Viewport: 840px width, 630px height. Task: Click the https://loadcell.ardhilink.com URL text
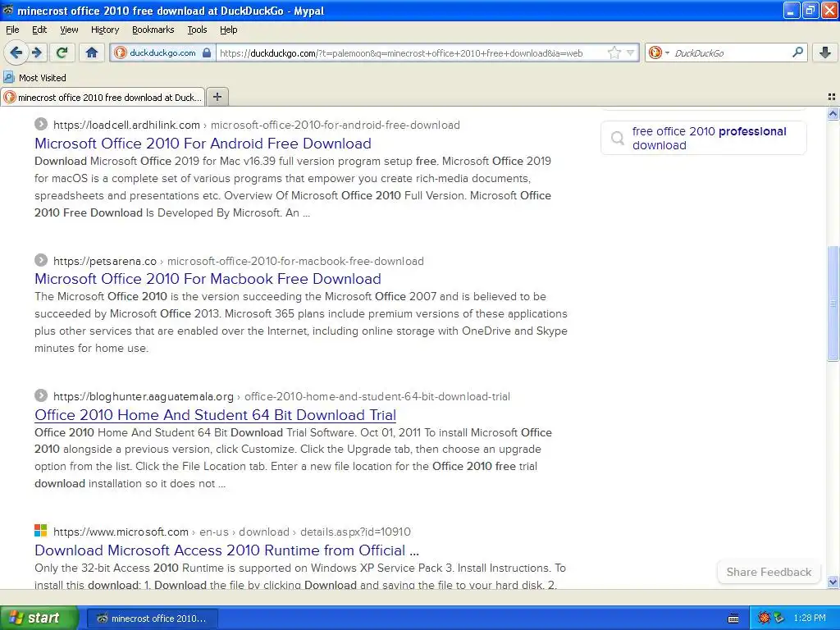(x=126, y=125)
